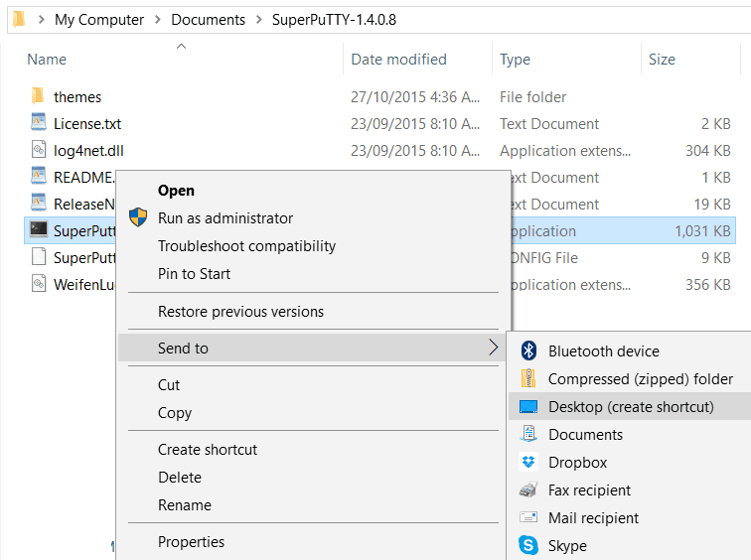This screenshot has width=751, height=560.
Task: Select Desktop (create shortcut) option
Action: [x=630, y=406]
